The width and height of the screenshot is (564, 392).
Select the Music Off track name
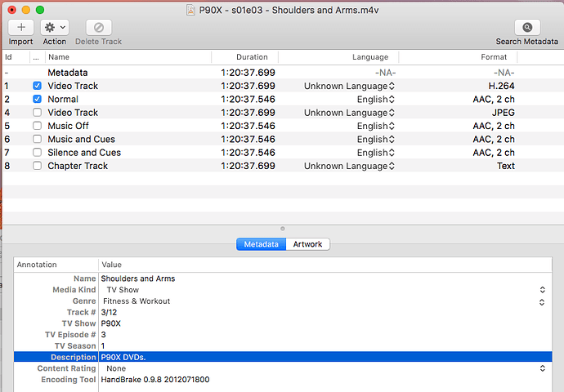68,126
